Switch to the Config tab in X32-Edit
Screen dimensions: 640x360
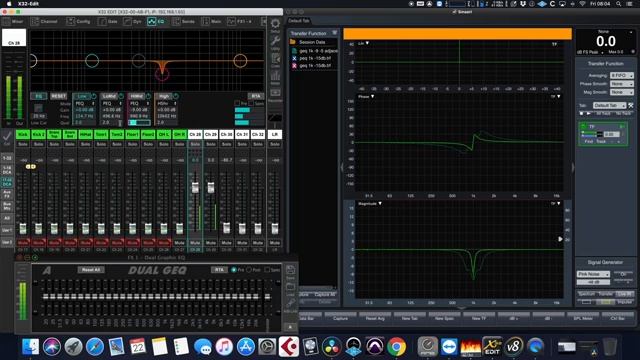pyautogui.click(x=78, y=21)
